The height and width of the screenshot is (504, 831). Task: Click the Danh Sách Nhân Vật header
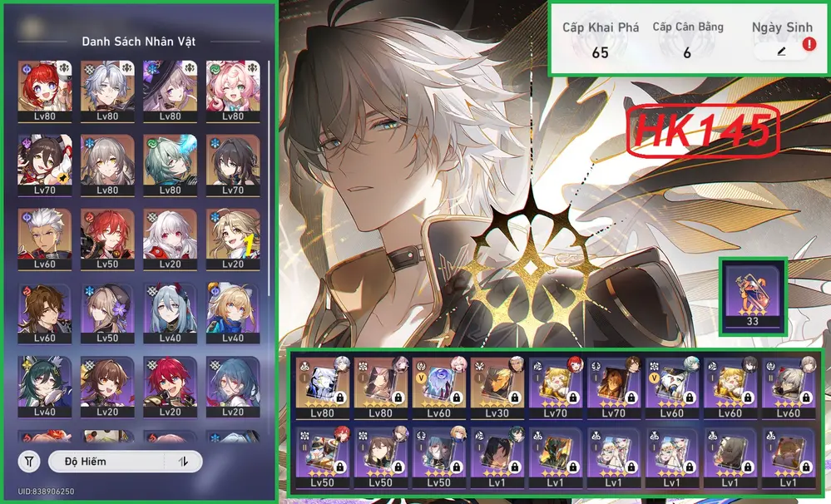click(139, 42)
